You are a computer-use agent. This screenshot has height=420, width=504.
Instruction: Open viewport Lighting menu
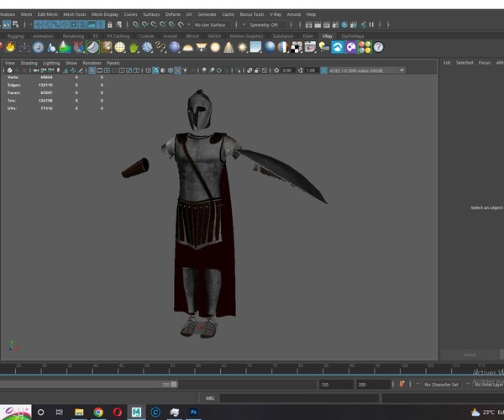[51, 63]
